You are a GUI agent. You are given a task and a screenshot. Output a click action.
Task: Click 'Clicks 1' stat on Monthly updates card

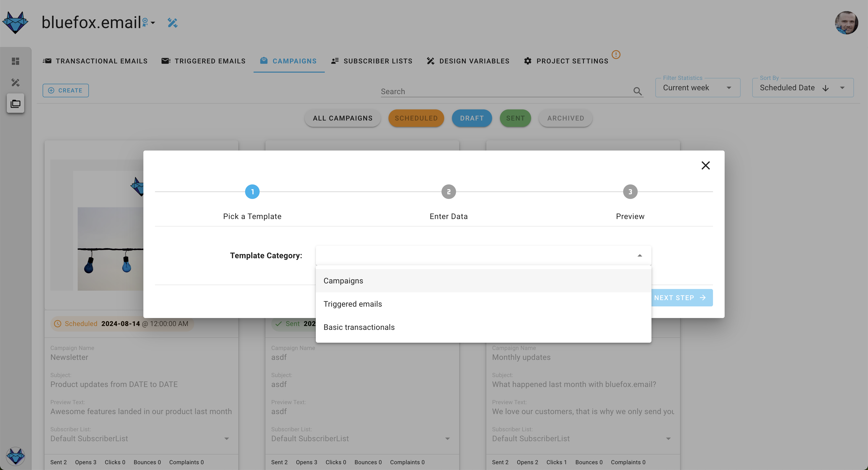coord(556,462)
